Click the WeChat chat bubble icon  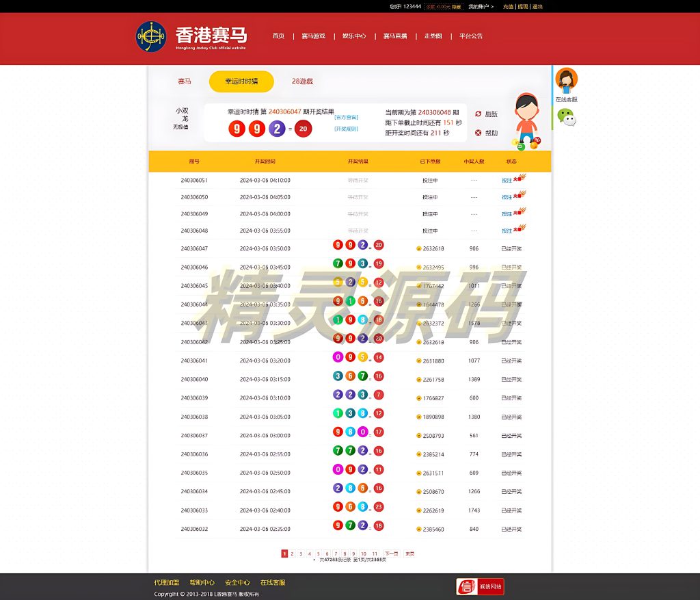[x=567, y=118]
